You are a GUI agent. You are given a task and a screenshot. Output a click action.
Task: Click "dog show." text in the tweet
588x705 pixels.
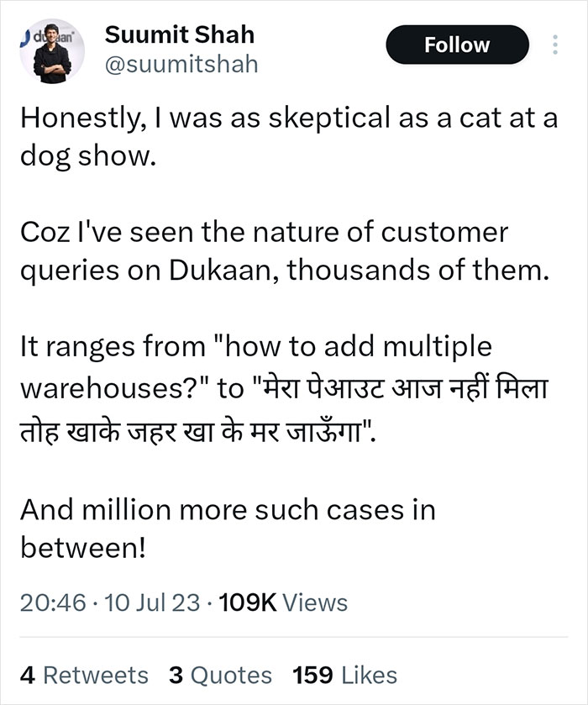click(88, 157)
